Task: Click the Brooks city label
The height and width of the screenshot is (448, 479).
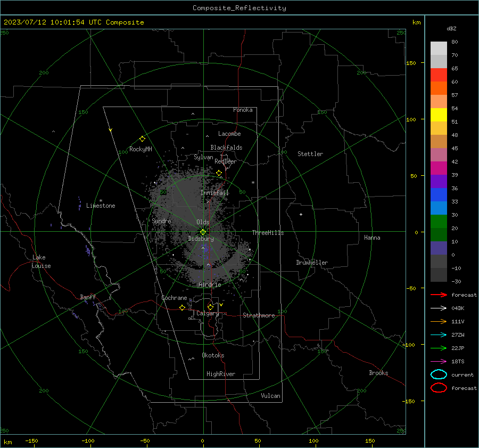Action: click(x=378, y=373)
